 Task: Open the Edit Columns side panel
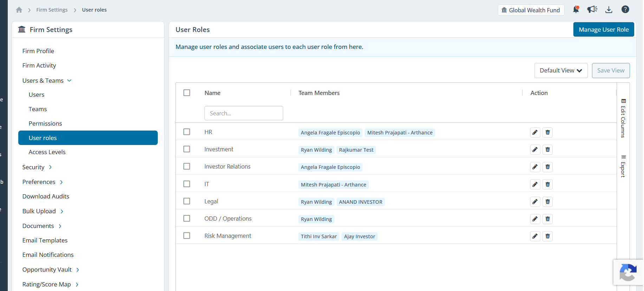coord(623,118)
